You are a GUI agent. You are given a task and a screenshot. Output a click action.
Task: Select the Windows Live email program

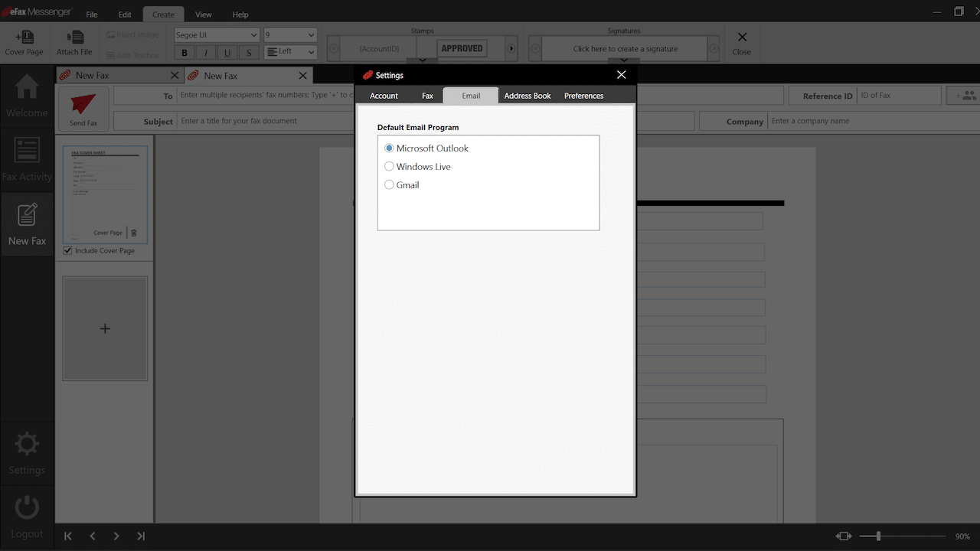389,166
